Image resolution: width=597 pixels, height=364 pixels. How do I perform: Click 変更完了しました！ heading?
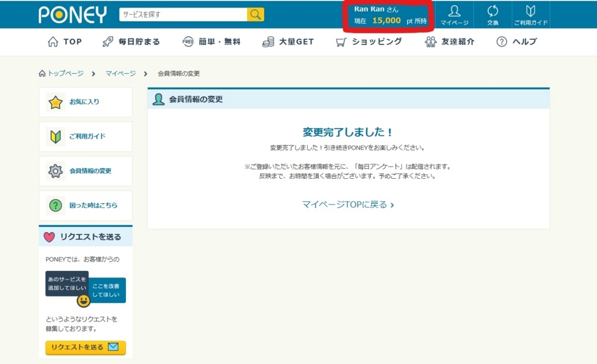(x=348, y=132)
